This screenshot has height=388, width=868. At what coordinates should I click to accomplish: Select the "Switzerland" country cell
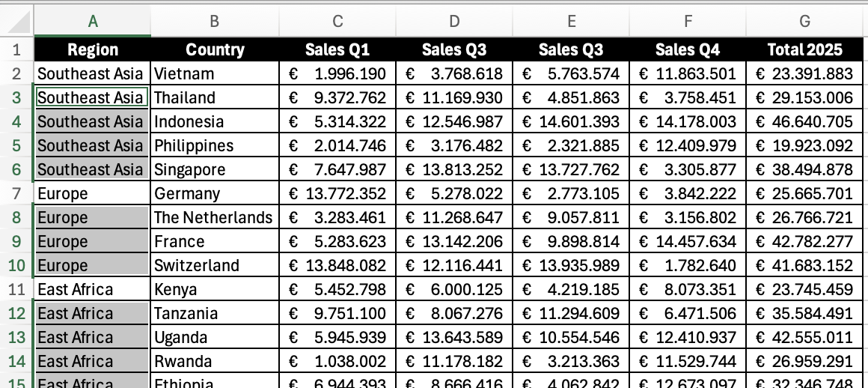coord(215,266)
